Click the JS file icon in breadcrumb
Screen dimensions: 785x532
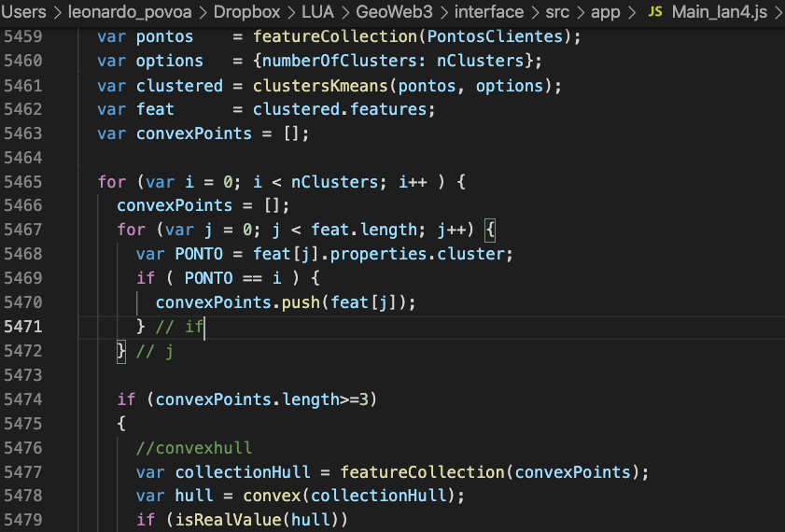point(655,13)
